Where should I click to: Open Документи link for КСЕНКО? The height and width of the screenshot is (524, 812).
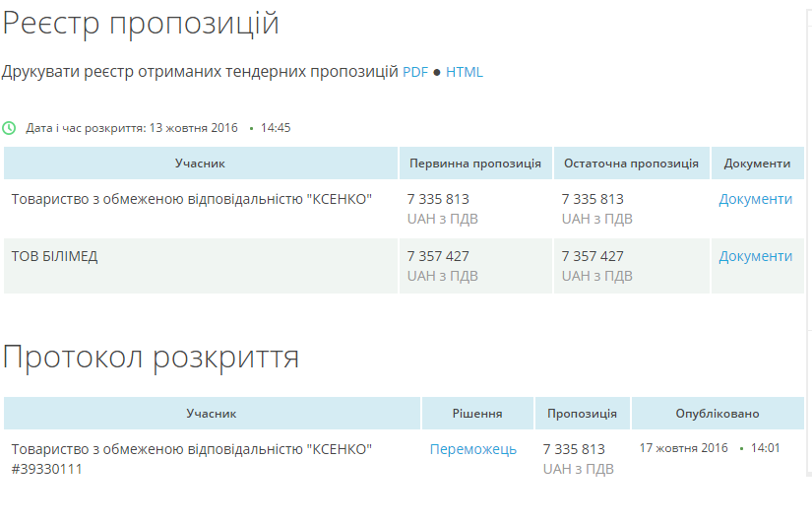coord(755,199)
